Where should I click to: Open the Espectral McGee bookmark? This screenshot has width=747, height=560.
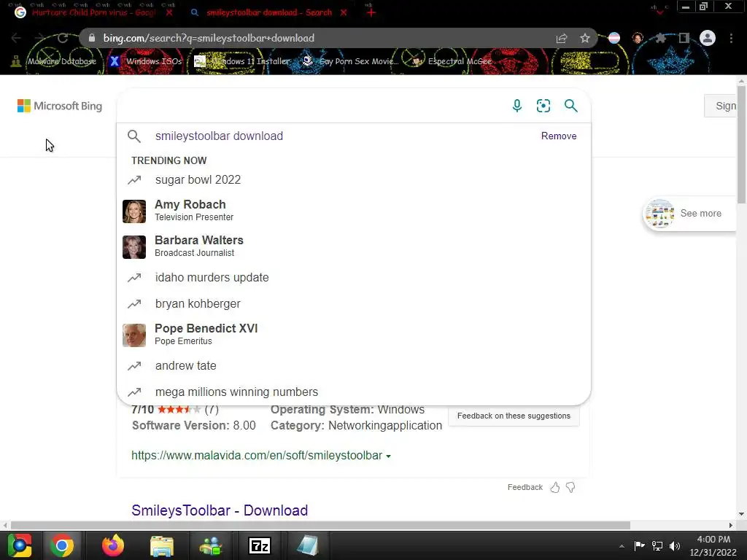451,61
